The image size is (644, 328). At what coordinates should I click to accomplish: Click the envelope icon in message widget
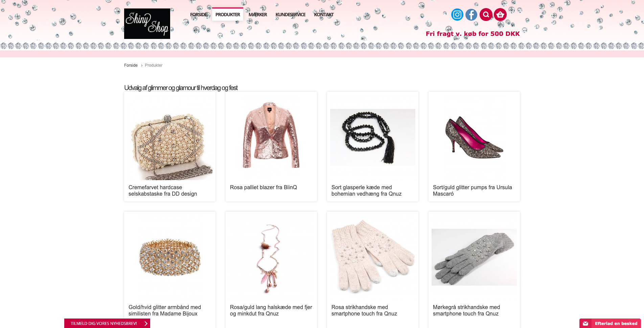[x=585, y=324]
